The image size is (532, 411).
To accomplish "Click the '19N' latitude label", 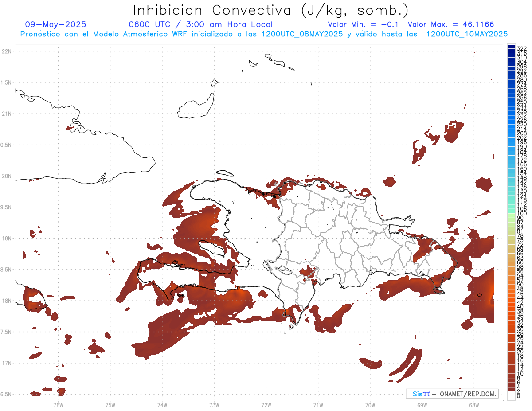I will [x=6, y=239].
